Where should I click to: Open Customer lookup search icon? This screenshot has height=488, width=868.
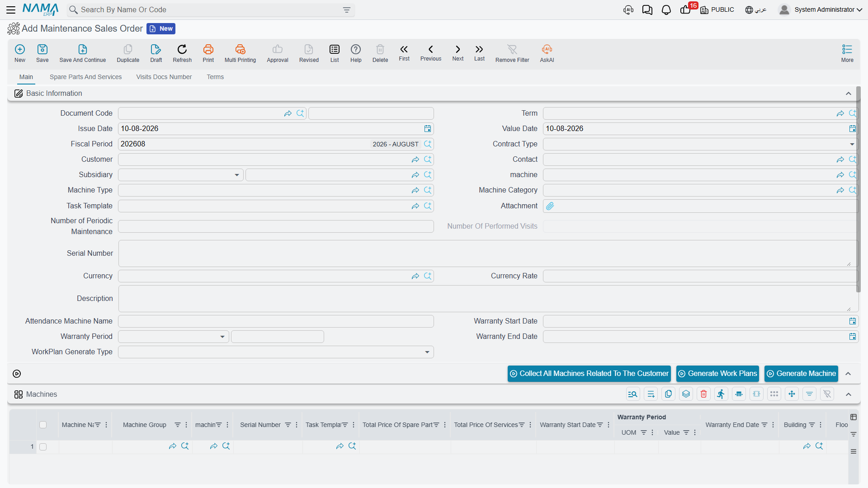pos(428,160)
